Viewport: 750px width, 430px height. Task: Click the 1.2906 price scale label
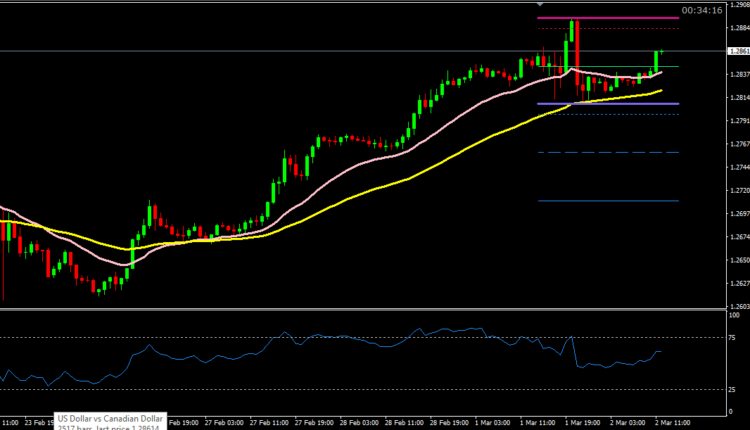[x=737, y=6]
